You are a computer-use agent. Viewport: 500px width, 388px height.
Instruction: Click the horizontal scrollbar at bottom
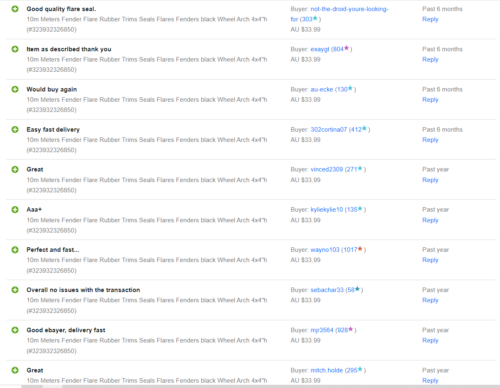pyautogui.click(x=250, y=386)
